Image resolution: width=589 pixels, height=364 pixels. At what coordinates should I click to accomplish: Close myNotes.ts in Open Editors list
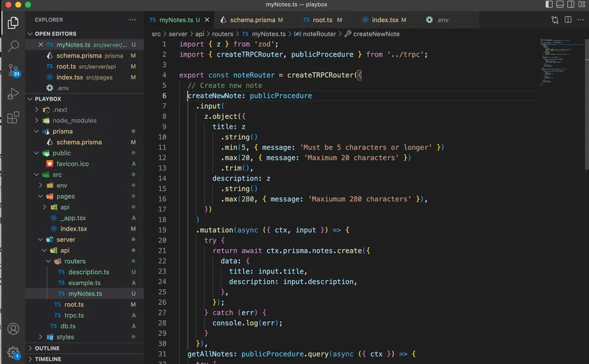tap(41, 45)
